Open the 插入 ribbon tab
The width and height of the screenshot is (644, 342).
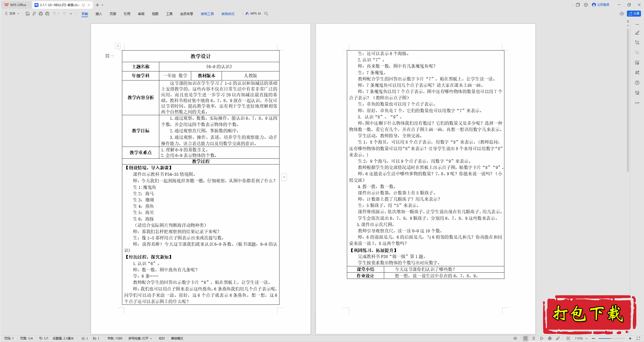(99, 14)
